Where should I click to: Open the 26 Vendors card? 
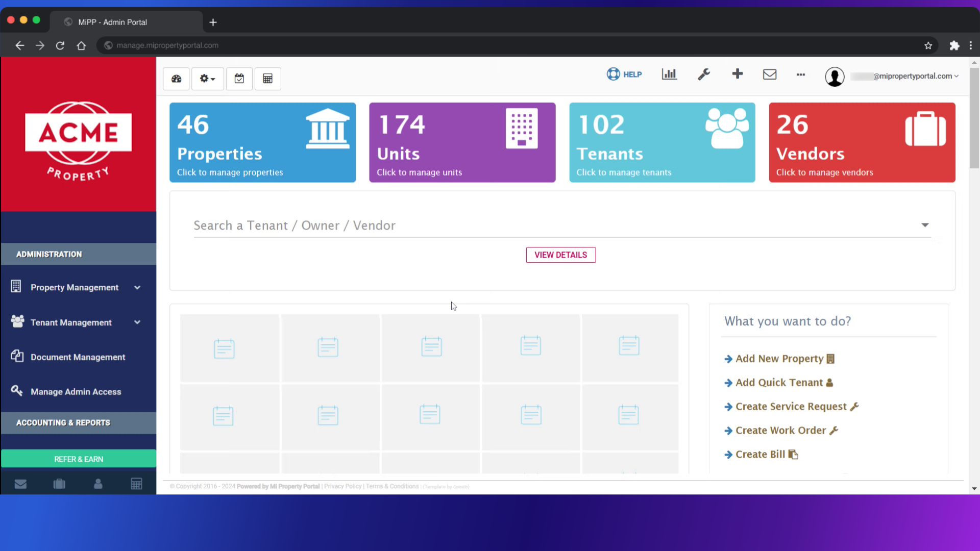click(x=862, y=142)
